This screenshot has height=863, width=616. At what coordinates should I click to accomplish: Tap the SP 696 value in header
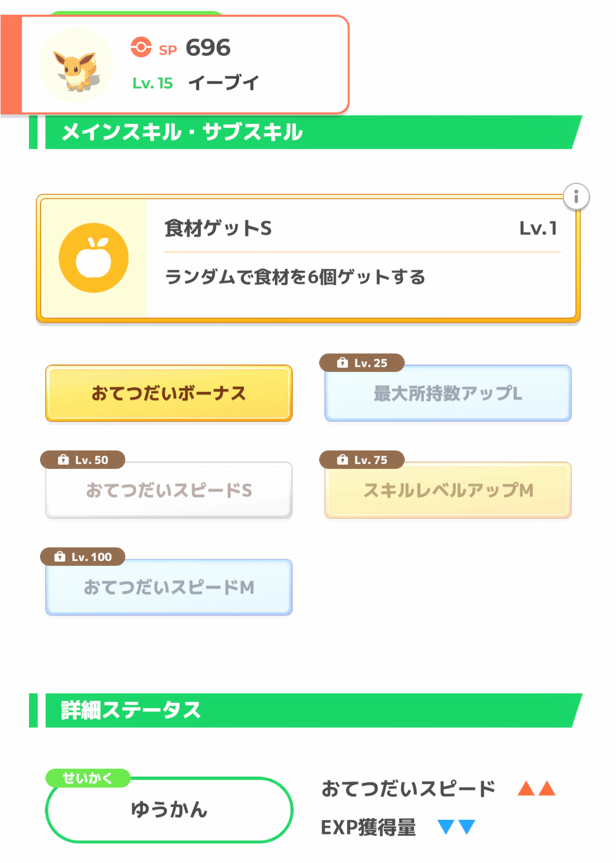click(208, 48)
